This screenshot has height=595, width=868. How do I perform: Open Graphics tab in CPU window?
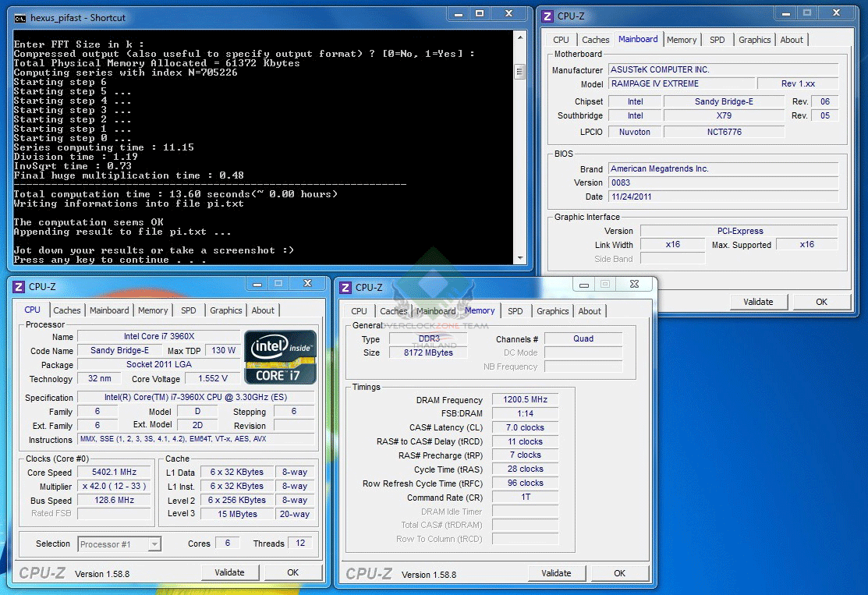(226, 310)
